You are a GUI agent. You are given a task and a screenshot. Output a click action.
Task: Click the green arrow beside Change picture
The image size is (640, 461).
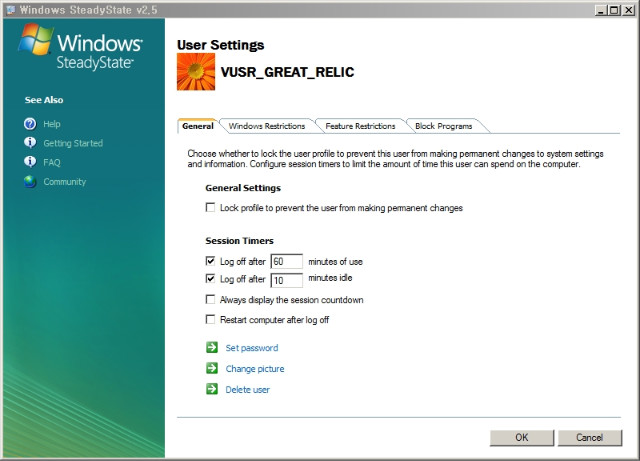point(212,368)
